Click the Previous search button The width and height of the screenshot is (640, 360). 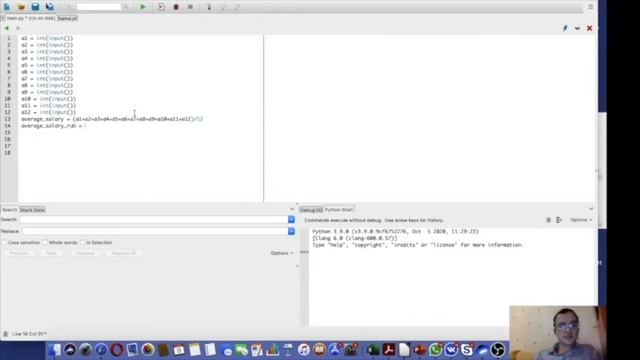coord(19,253)
